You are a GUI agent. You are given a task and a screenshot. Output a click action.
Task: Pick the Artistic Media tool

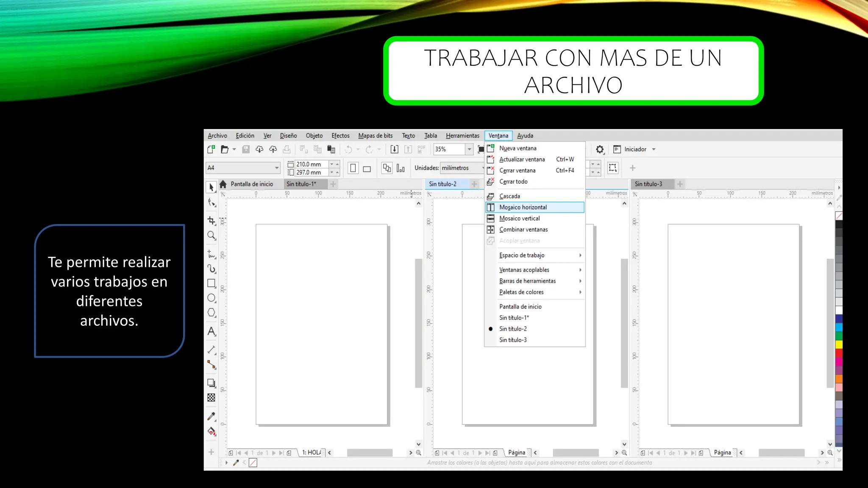pos(211,269)
